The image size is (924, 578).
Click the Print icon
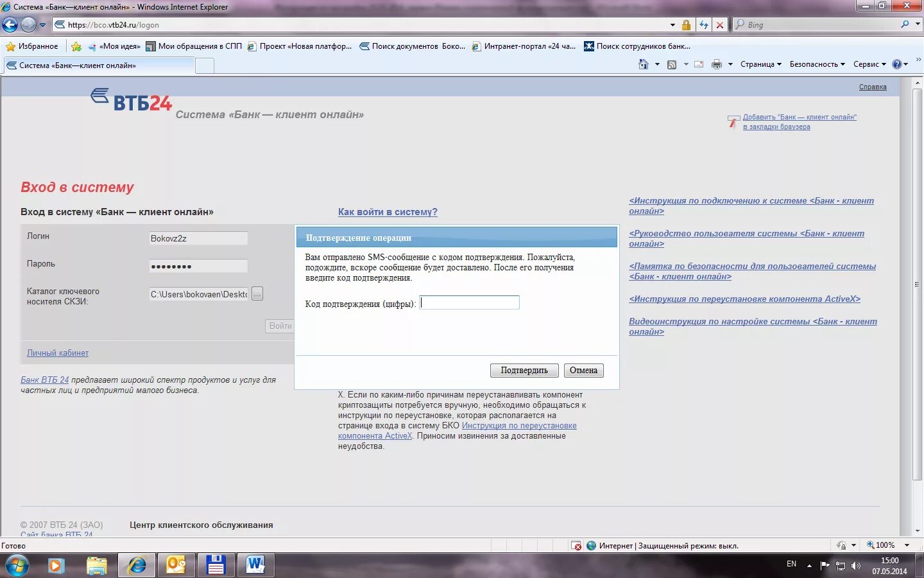(717, 64)
